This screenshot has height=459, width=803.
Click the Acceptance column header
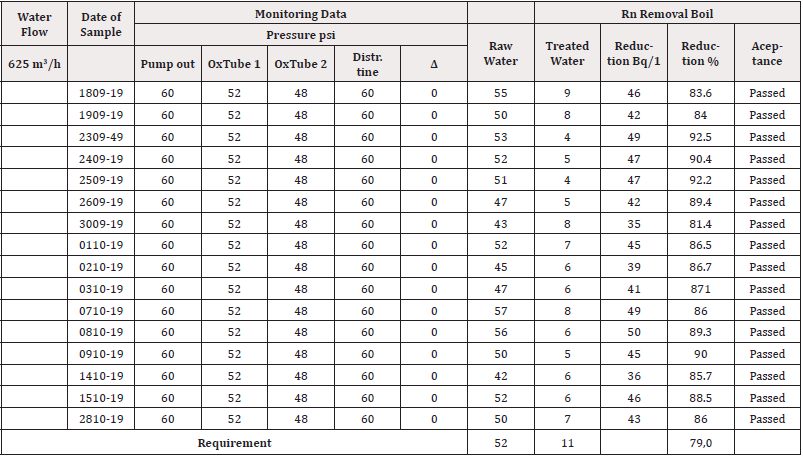[x=767, y=53]
